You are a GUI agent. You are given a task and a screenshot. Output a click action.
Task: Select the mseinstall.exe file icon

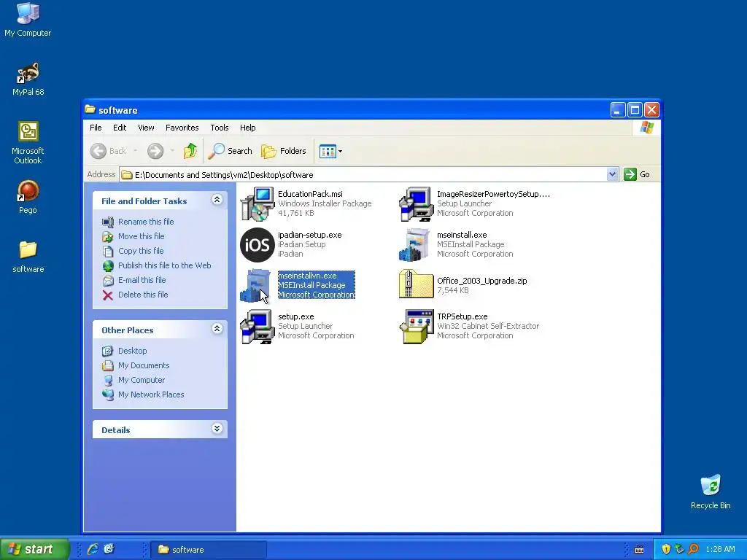tap(416, 245)
